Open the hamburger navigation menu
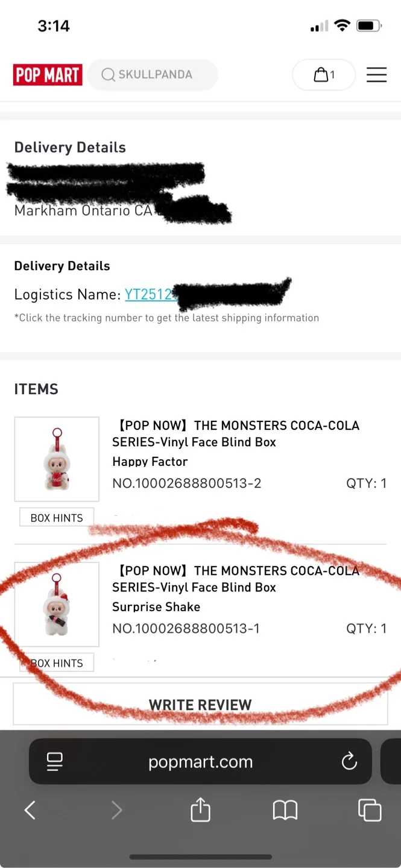 coord(376,74)
